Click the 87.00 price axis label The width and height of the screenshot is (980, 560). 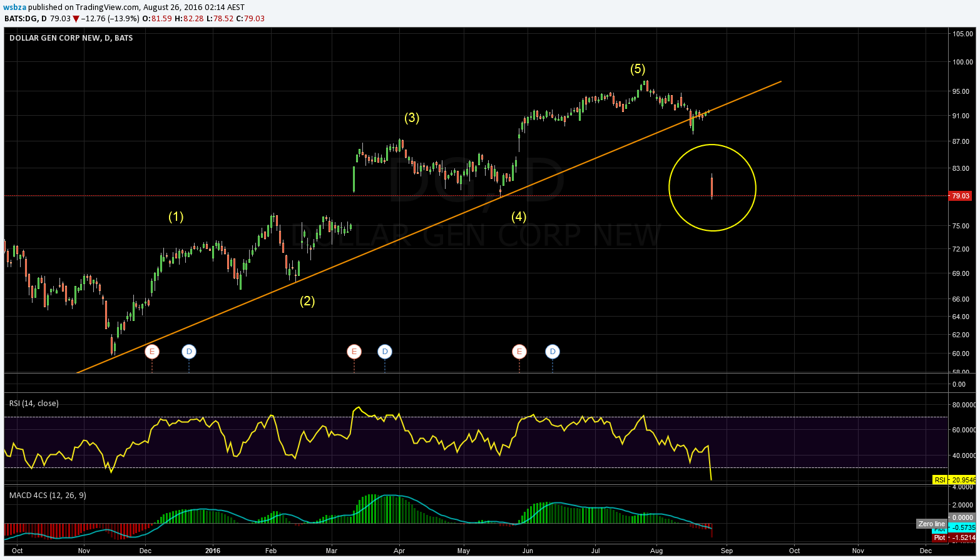961,142
